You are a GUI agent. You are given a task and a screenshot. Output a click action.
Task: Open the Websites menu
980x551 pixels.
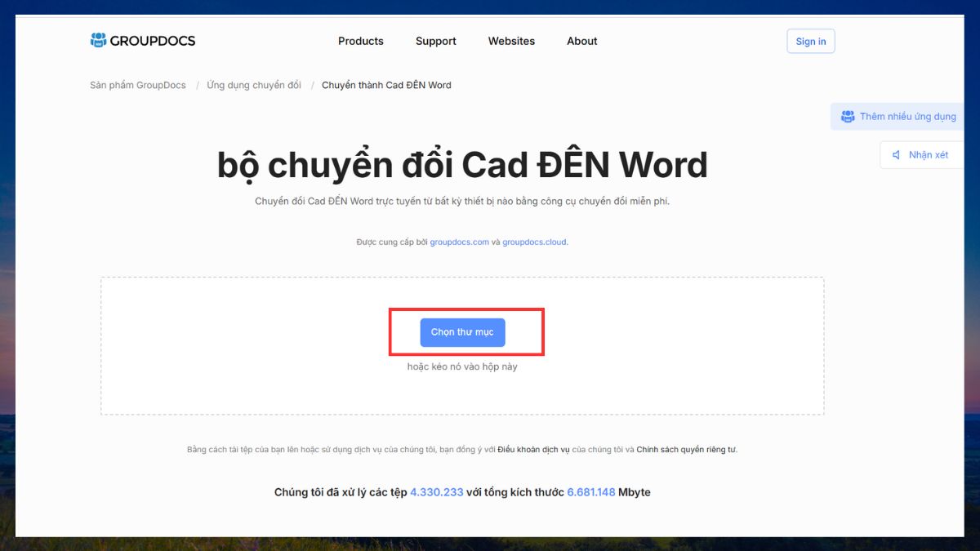coord(511,41)
